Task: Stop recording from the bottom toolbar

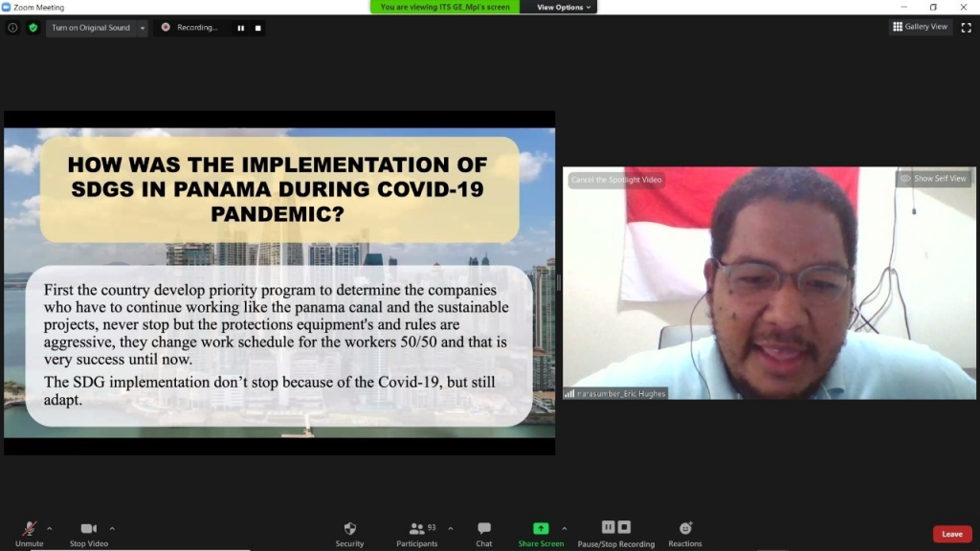Action: [624, 527]
